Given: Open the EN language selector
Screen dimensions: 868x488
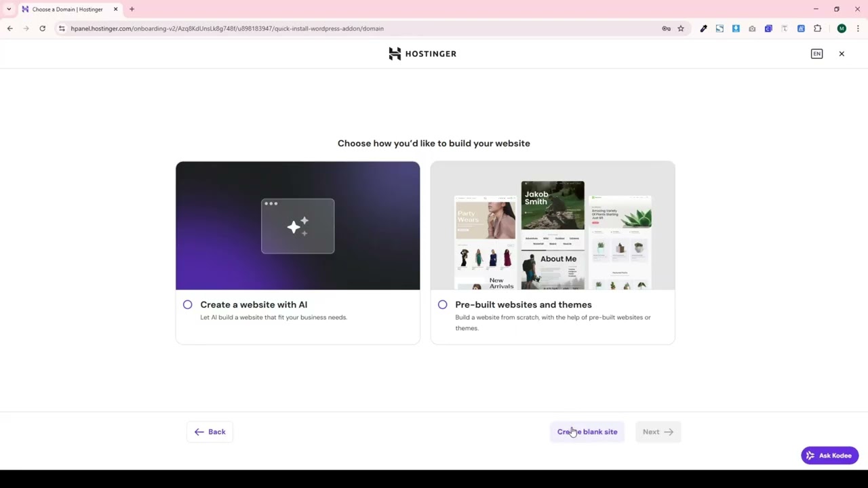Looking at the screenshot, I should point(816,54).
